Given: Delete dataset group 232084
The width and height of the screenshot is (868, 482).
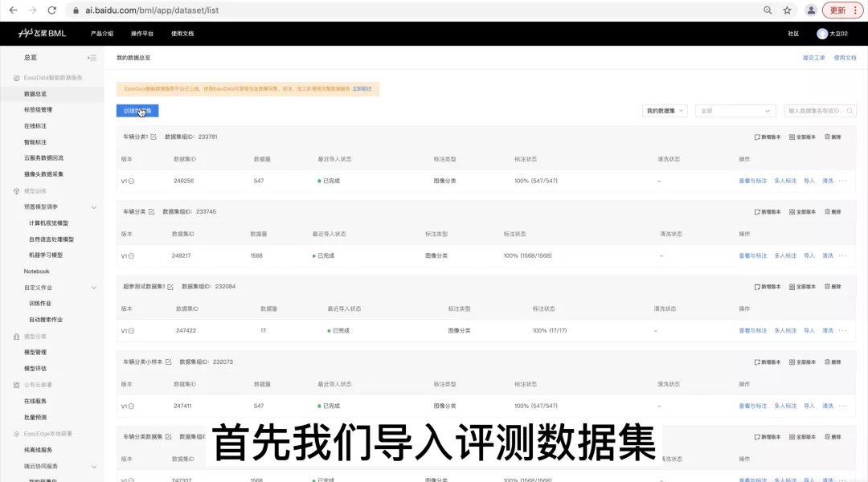Looking at the screenshot, I should point(833,287).
